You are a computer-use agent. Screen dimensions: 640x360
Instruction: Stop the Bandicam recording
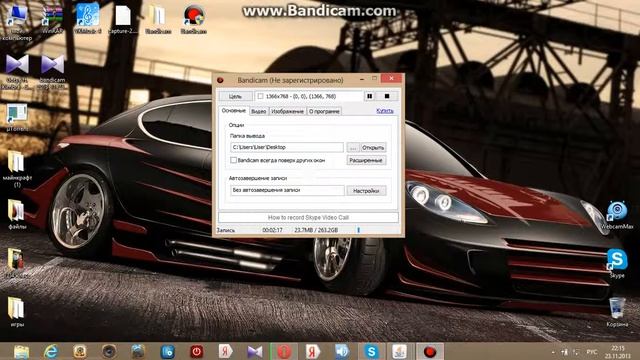[x=387, y=96]
